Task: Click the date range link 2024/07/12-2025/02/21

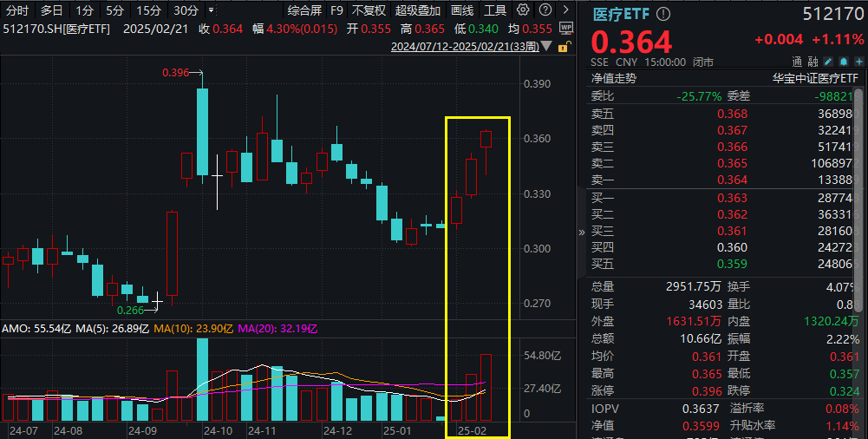Action: tap(465, 47)
